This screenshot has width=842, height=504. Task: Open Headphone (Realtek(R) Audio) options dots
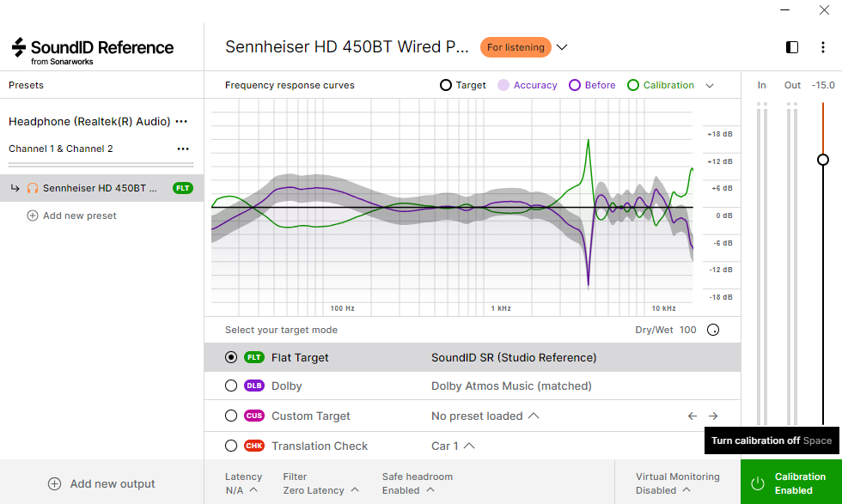[181, 121]
